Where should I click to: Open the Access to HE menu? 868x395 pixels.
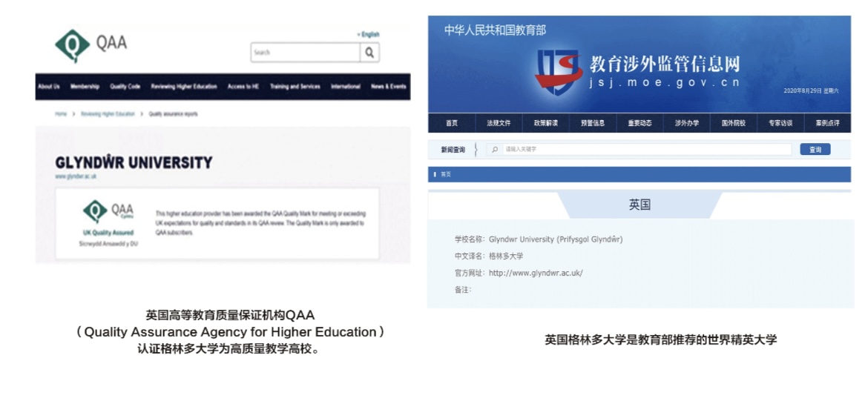tap(243, 86)
